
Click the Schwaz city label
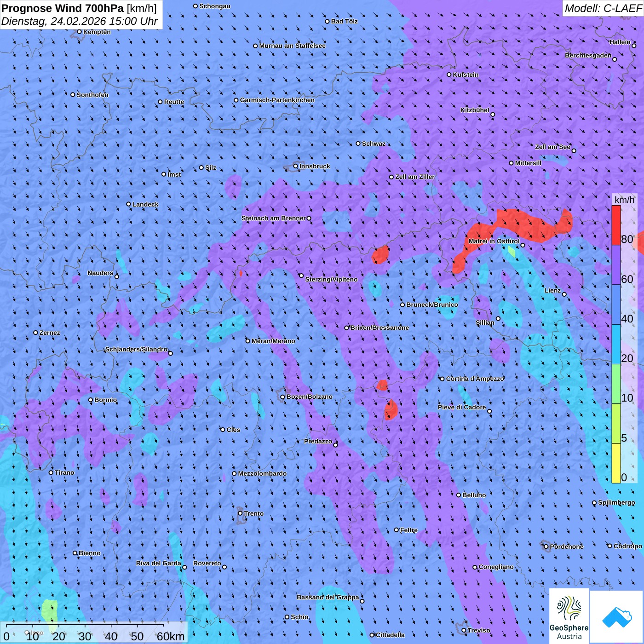374,144
